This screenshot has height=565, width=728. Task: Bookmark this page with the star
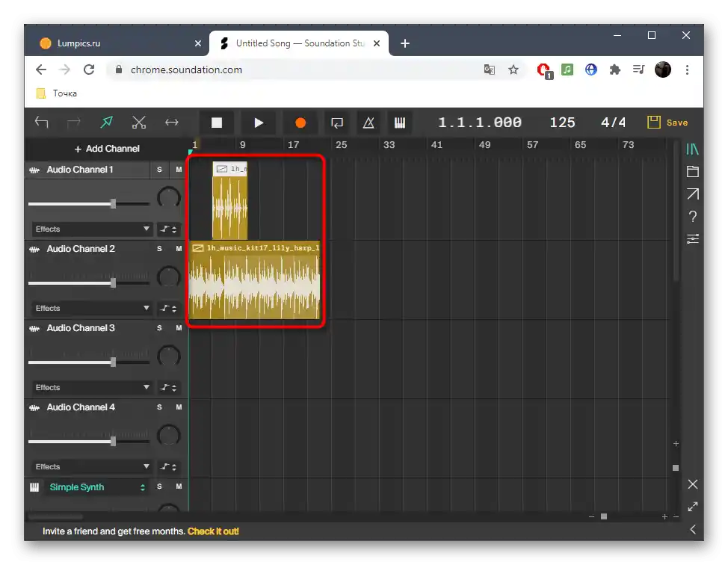[513, 70]
